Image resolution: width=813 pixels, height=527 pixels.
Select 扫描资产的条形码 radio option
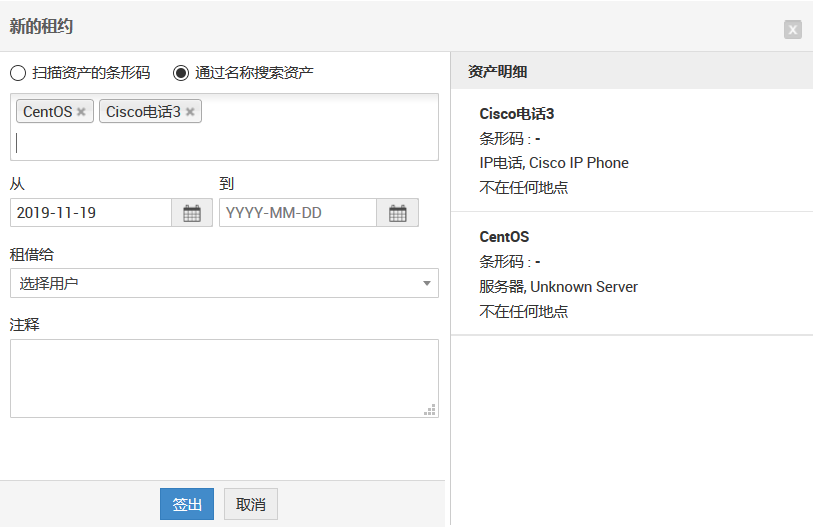click(18, 73)
